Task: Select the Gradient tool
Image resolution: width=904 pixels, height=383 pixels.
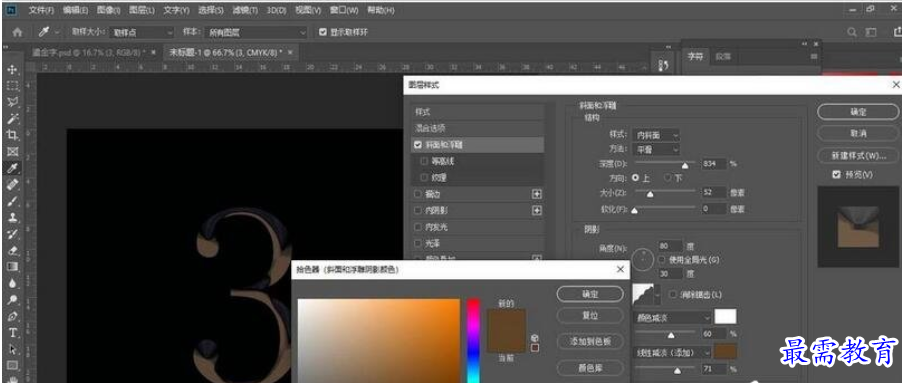Action: point(12,267)
